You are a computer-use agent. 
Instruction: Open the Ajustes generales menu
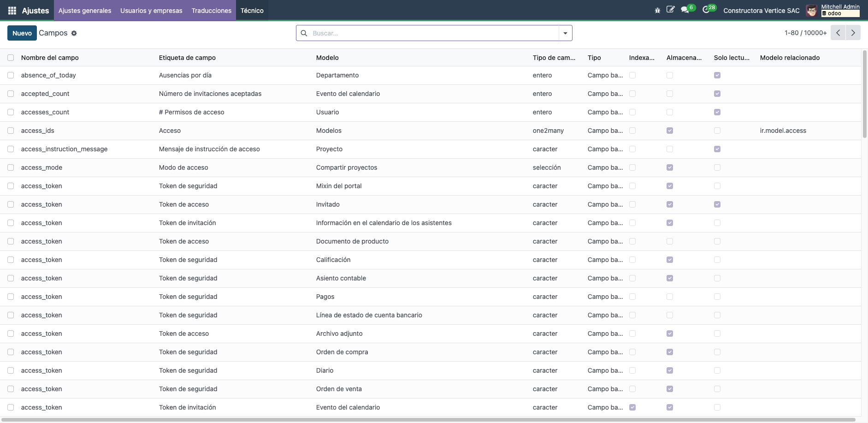pos(85,10)
